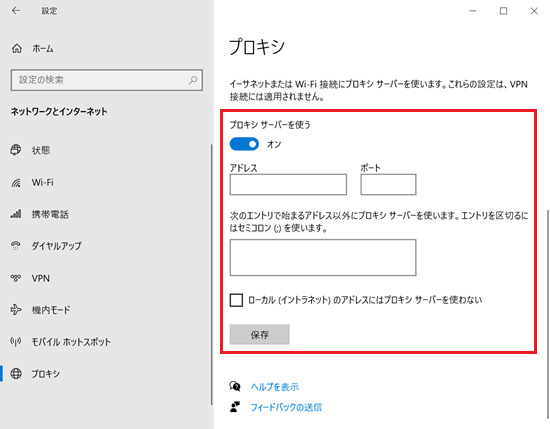This screenshot has width=550, height=429.
Task: Click the モバイル ホットスポット antenna icon
Action: point(16,341)
